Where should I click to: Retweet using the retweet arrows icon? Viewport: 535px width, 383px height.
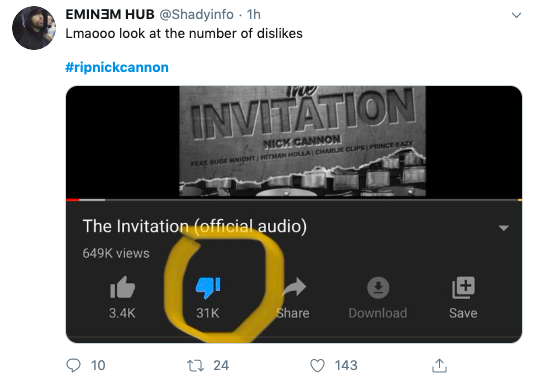pos(196,366)
